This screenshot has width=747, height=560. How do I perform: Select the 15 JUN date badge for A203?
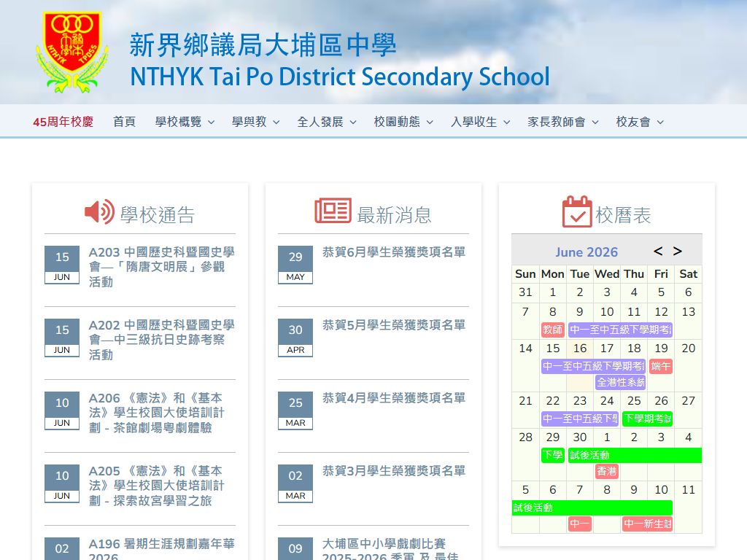(62, 265)
